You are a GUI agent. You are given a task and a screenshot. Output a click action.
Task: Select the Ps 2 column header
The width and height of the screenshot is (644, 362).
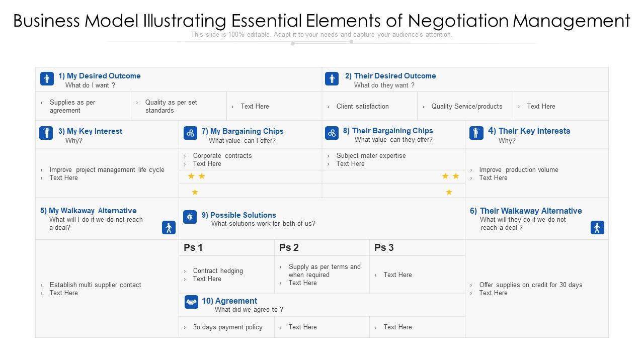(289, 247)
